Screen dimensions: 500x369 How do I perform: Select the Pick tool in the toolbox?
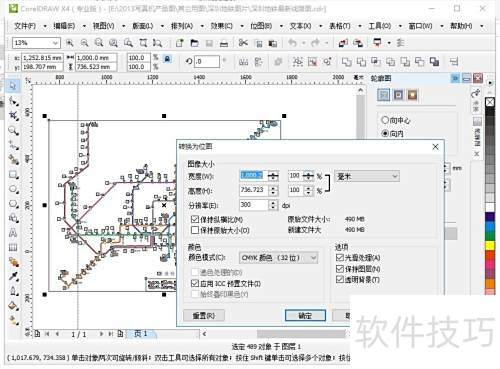[13, 86]
